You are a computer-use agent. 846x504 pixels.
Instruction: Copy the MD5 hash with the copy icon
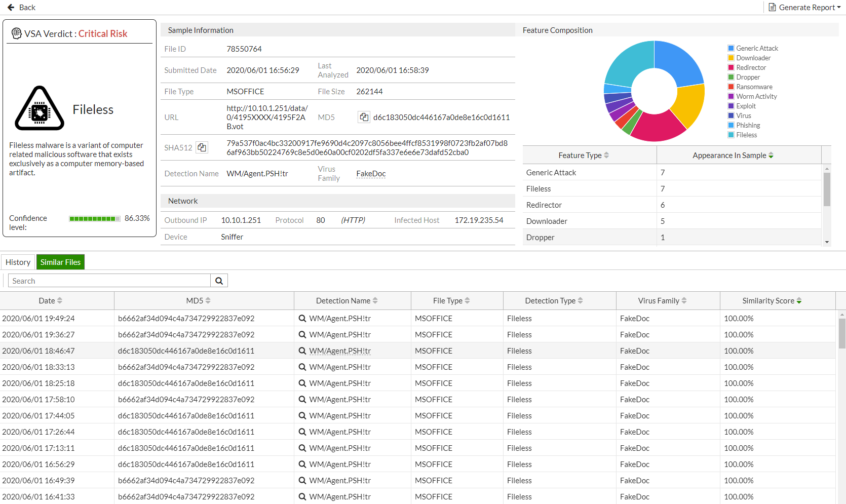364,117
